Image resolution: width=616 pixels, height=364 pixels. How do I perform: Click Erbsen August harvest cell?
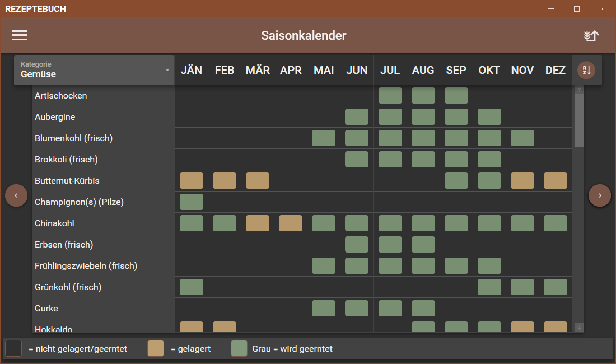pyautogui.click(x=423, y=245)
